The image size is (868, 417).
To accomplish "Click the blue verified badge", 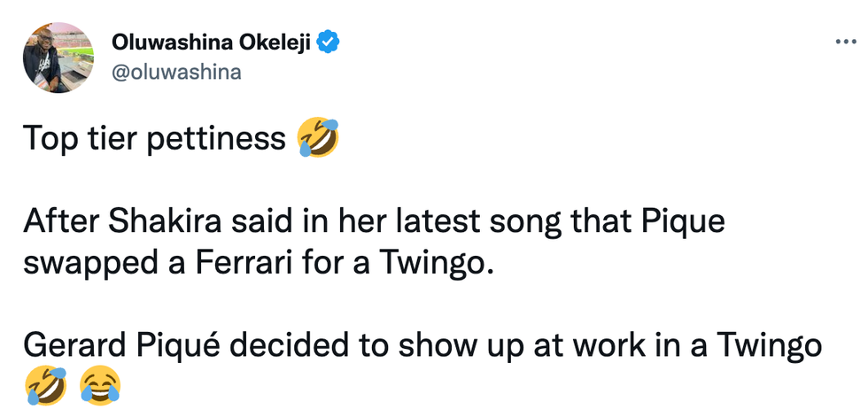I will point(330,42).
